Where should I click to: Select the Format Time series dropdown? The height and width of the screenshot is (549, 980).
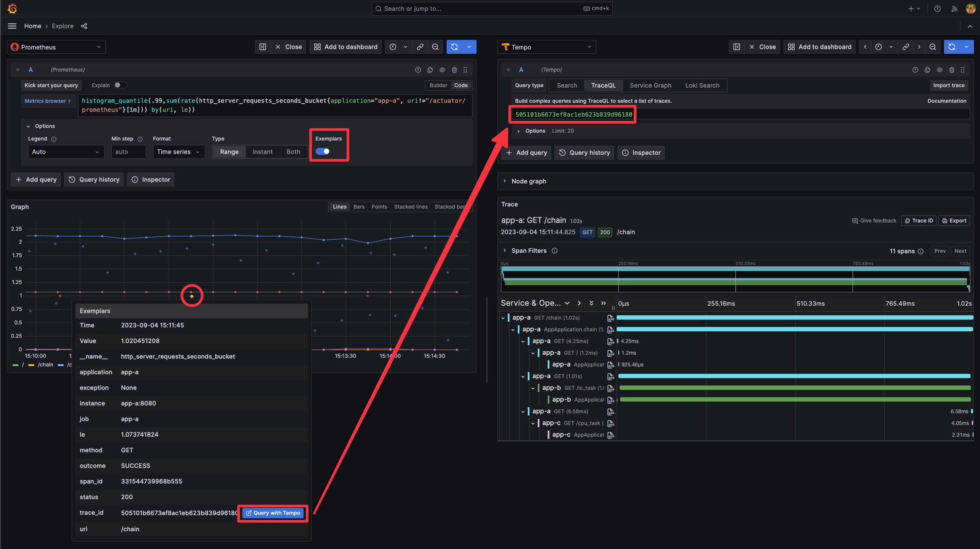pyautogui.click(x=177, y=151)
